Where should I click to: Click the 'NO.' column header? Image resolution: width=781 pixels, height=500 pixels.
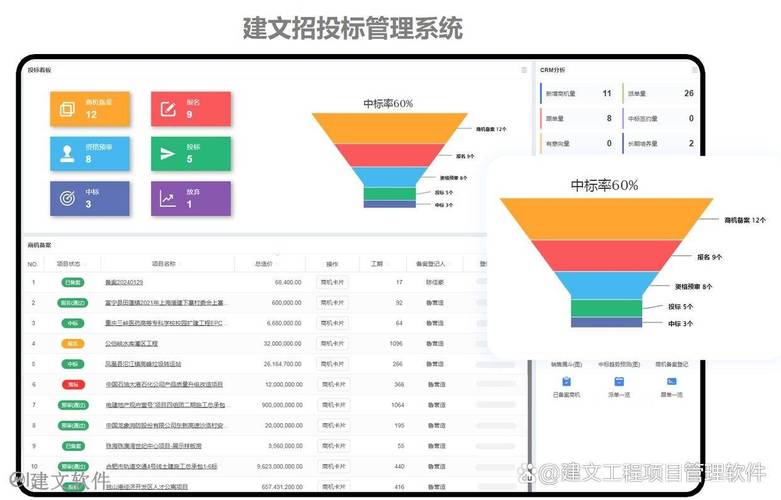point(32,264)
